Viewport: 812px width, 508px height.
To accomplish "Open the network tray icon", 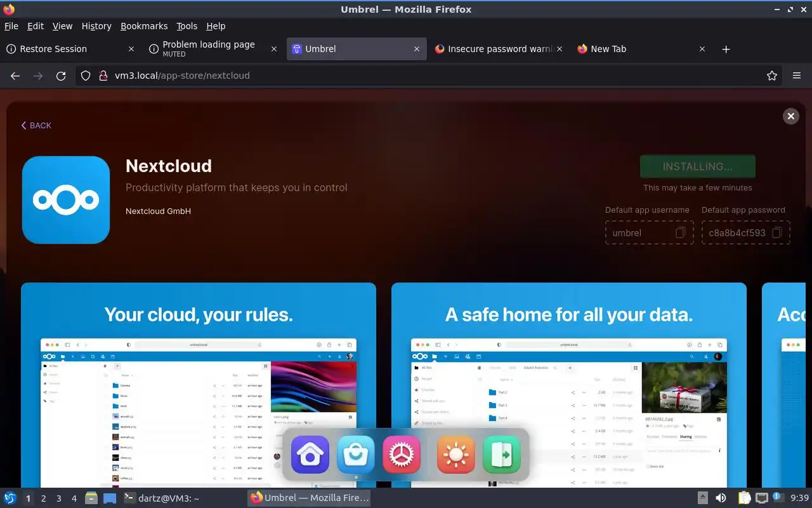I will click(x=761, y=498).
